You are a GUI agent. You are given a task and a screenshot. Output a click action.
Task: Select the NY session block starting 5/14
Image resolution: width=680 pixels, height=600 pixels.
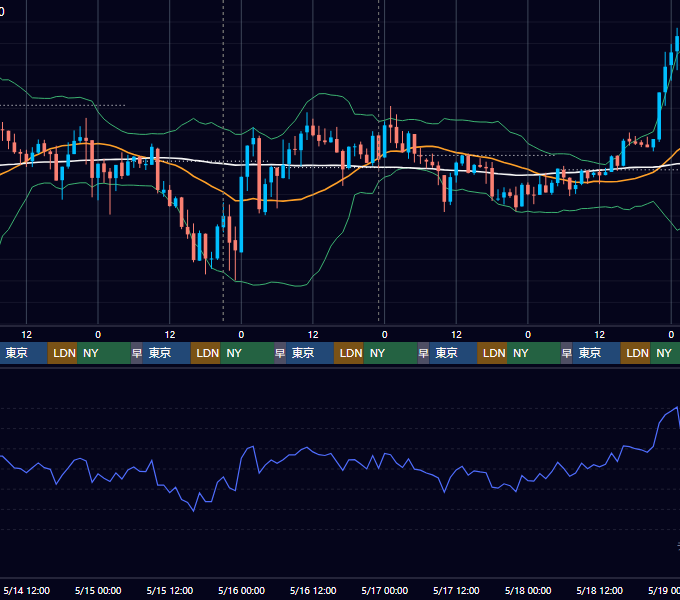tap(104, 353)
